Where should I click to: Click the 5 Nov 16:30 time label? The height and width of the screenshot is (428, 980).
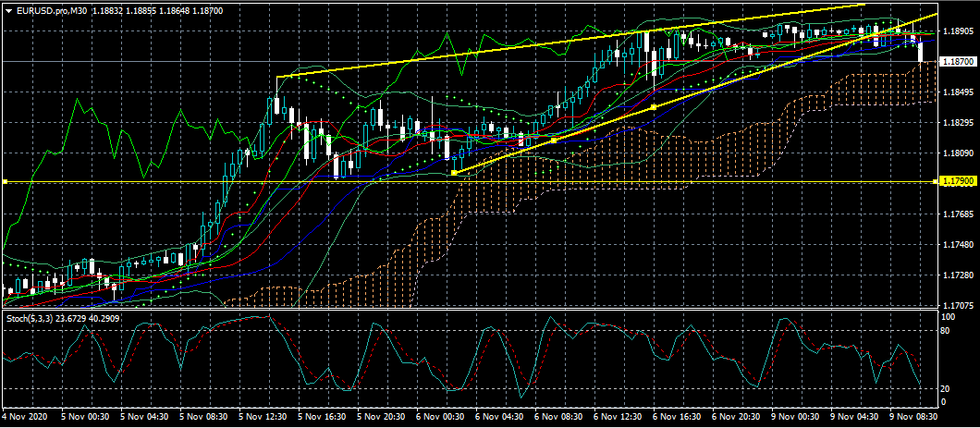click(324, 416)
